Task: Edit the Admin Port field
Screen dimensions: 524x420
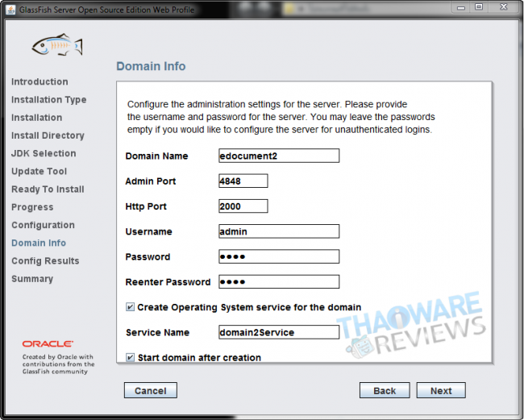Action: coord(243,181)
